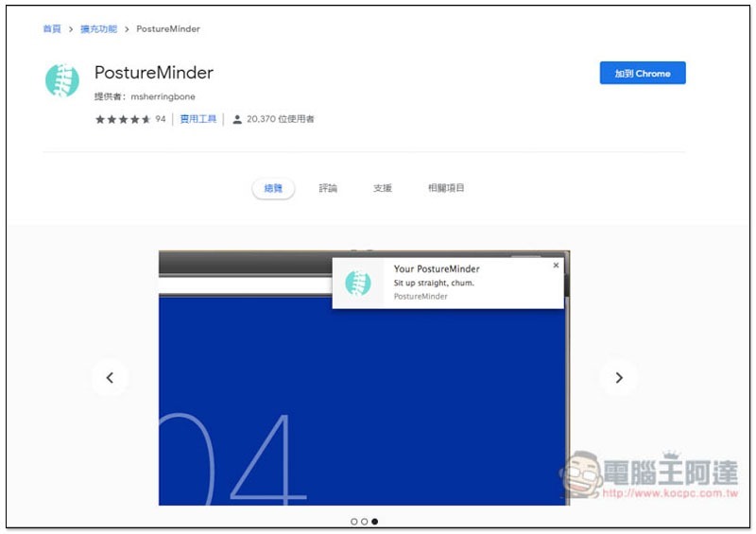Close the PostureMinder notification popup
This screenshot has width=756, height=534.
[x=556, y=266]
